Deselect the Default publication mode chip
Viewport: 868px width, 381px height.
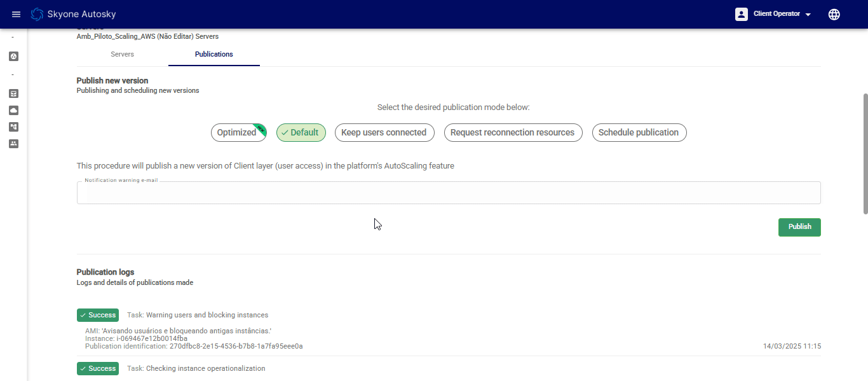[x=301, y=132]
